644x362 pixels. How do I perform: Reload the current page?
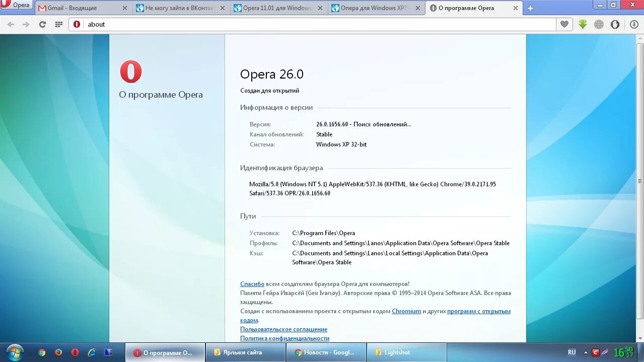click(x=42, y=24)
